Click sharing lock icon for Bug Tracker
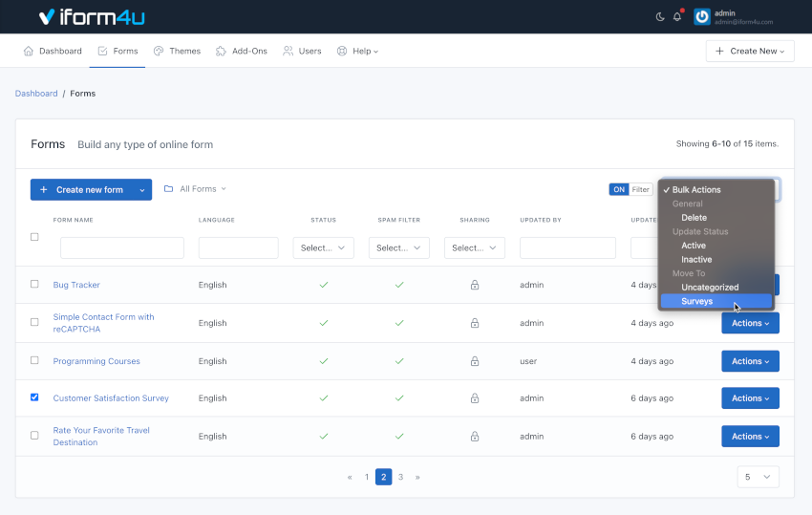The width and height of the screenshot is (812, 515). pos(475,285)
